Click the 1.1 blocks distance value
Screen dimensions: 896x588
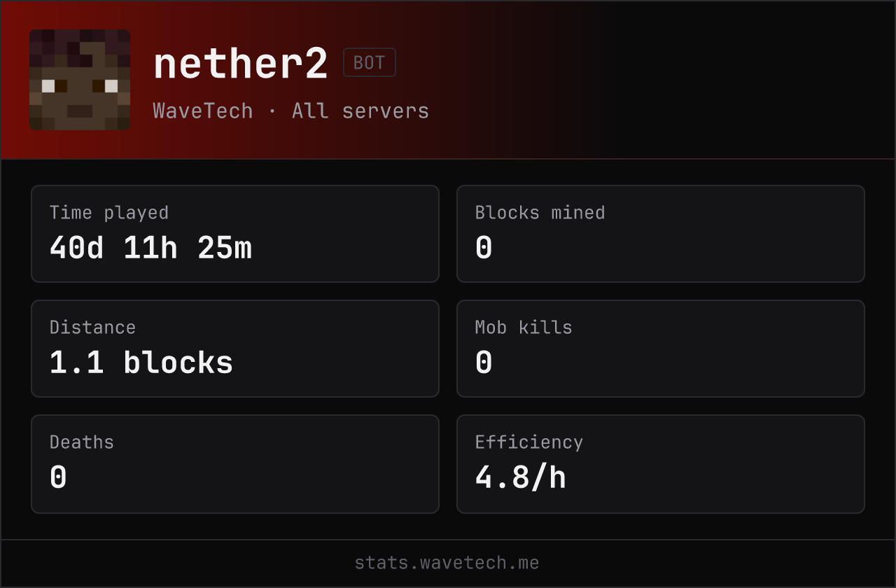[x=141, y=363]
